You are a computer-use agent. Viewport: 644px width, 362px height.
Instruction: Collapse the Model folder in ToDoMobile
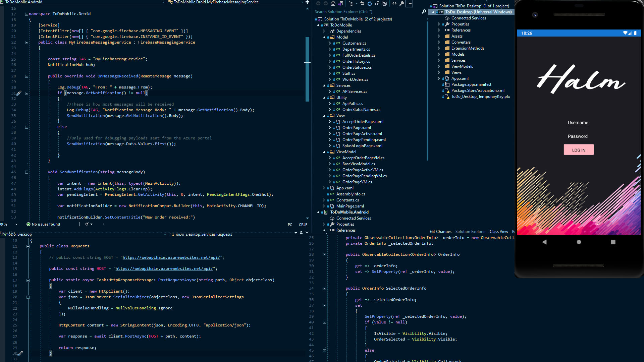[x=324, y=37]
